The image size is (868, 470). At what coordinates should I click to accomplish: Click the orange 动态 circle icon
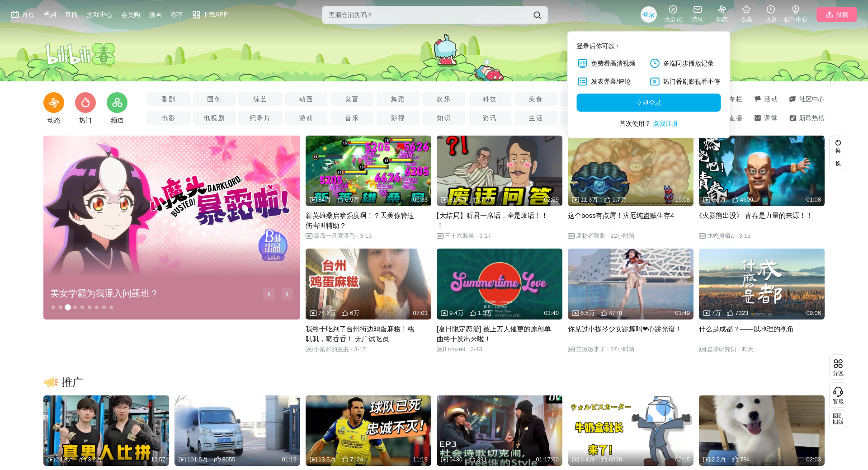[54, 103]
